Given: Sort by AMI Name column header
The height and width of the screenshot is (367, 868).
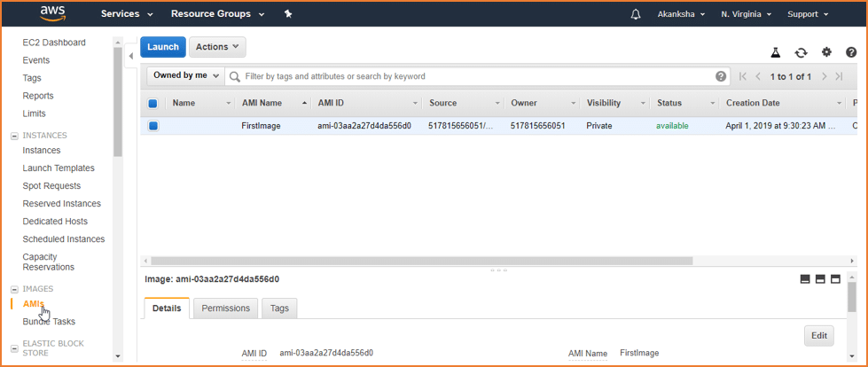Looking at the screenshot, I should [x=262, y=103].
